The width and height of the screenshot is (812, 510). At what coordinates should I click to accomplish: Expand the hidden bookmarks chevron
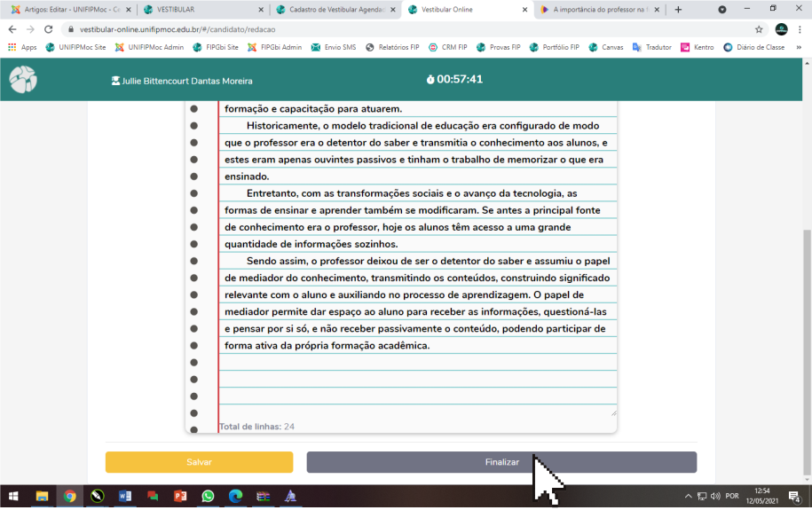point(799,47)
